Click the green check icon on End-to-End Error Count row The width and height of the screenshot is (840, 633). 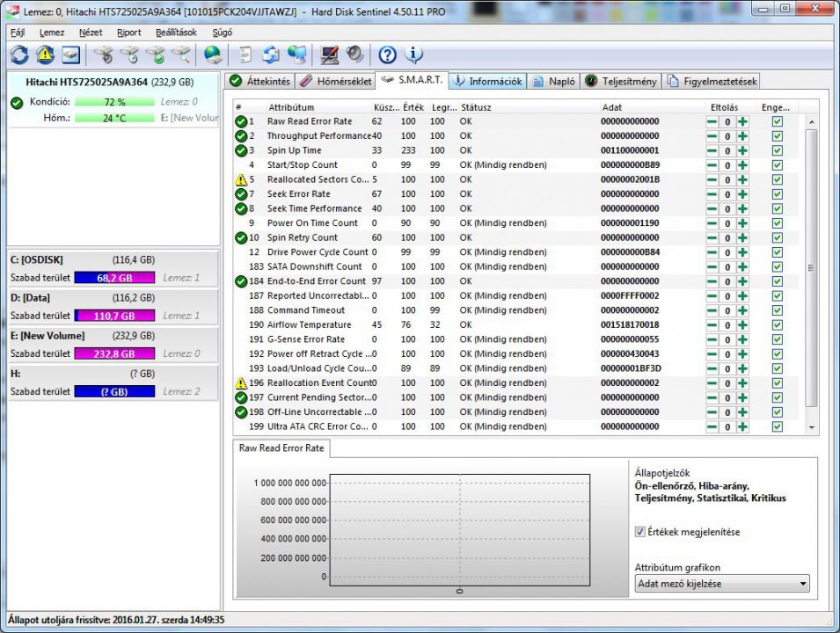point(241,281)
